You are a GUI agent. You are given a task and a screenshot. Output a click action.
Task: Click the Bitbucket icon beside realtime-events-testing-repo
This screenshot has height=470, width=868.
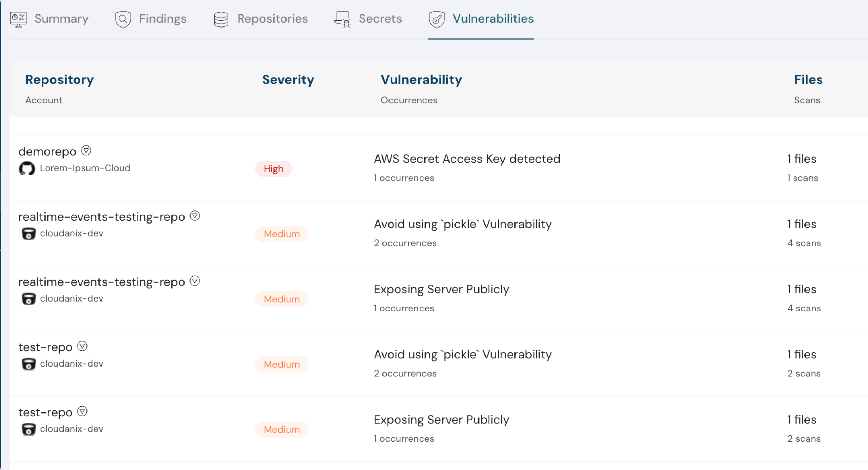(x=29, y=233)
